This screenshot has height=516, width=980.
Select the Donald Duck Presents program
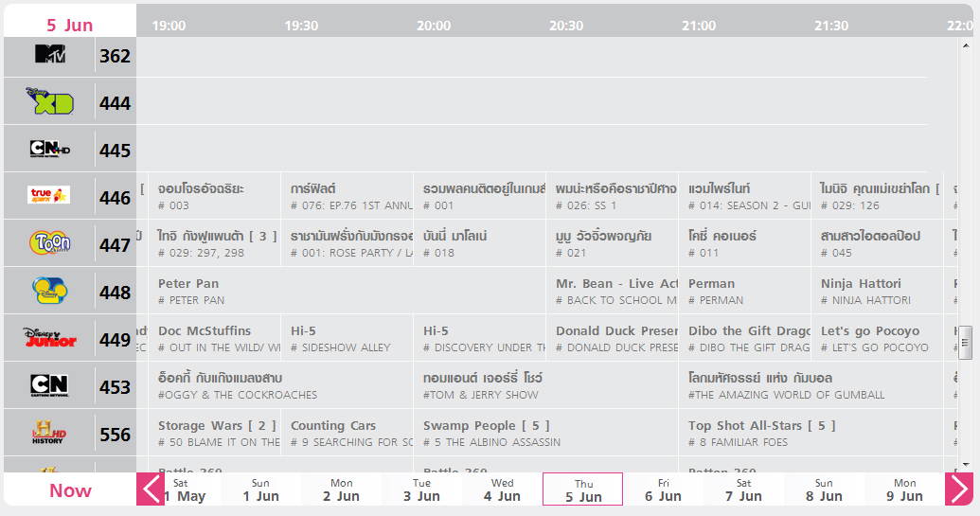[612, 339]
